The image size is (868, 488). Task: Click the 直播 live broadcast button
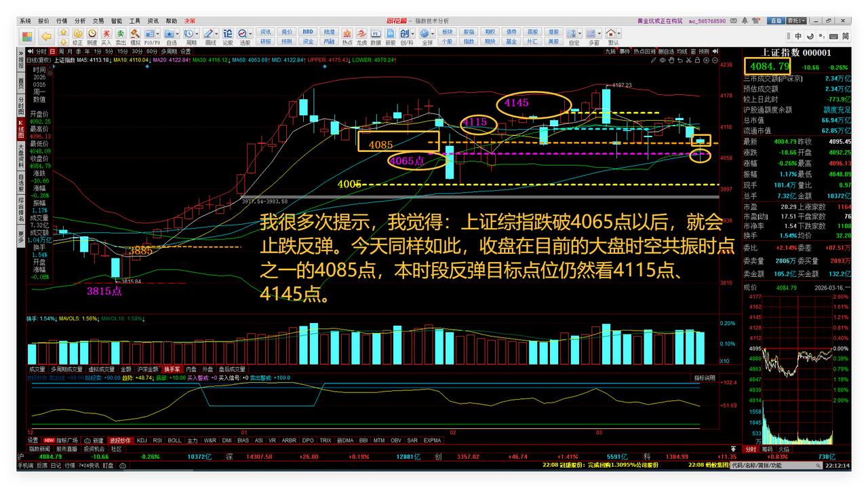tap(775, 20)
